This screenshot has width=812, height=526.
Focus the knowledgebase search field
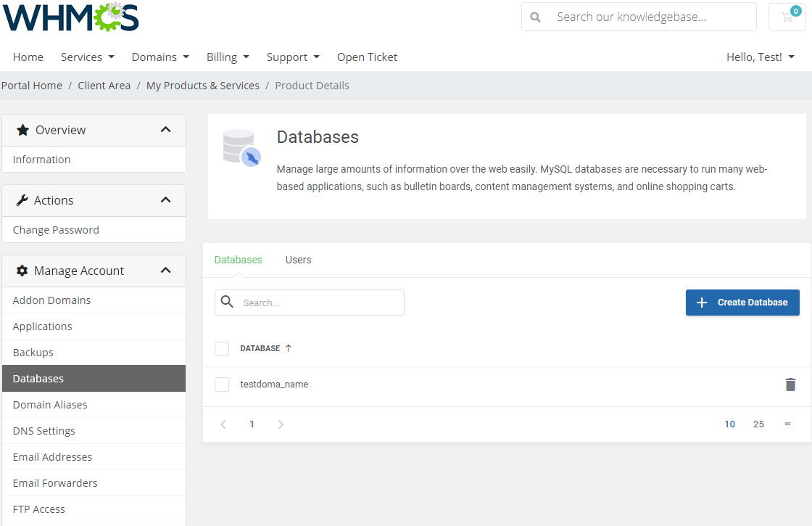point(639,17)
